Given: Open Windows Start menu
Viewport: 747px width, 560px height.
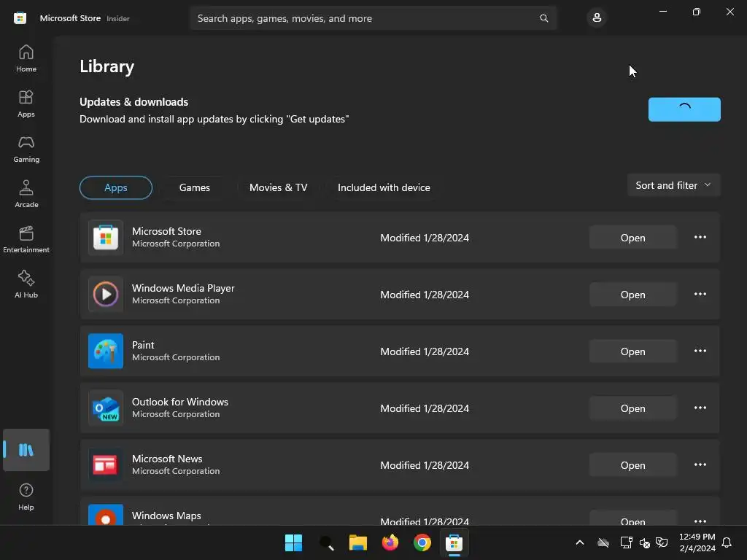Looking at the screenshot, I should pyautogui.click(x=293, y=542).
